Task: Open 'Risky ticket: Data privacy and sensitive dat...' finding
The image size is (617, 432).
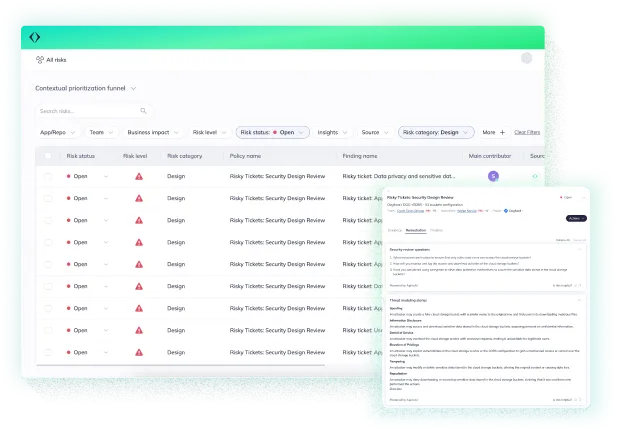Action: coord(399,177)
